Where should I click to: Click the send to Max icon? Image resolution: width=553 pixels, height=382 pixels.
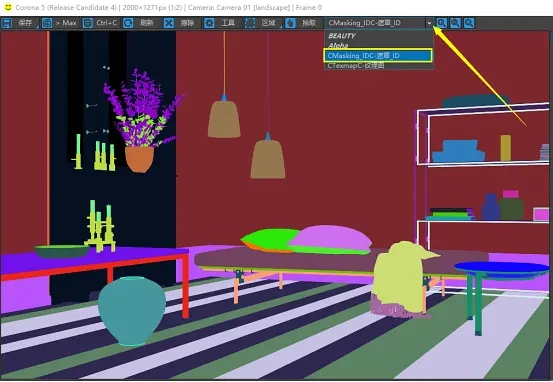47,23
